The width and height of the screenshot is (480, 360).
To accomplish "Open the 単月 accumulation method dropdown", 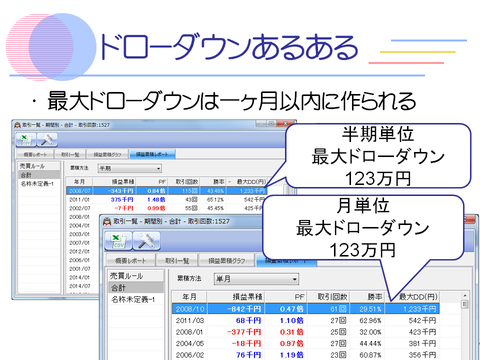I will tap(256, 279).
